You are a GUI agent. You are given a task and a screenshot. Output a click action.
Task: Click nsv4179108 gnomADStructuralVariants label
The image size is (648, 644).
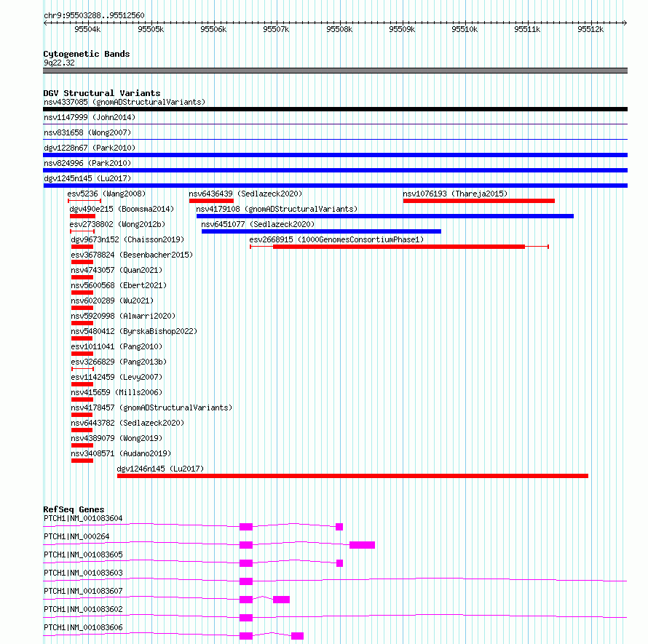point(277,209)
